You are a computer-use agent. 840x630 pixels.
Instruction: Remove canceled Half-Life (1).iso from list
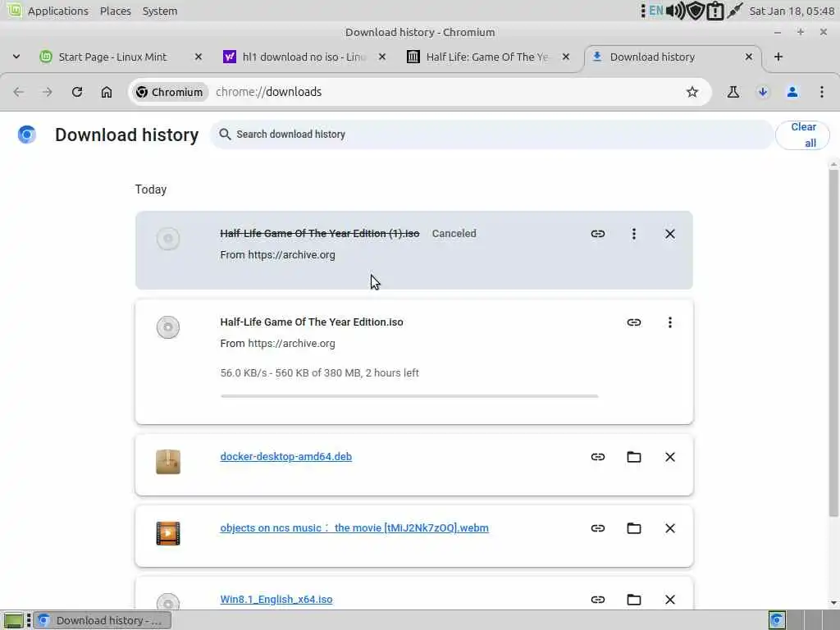click(x=669, y=234)
